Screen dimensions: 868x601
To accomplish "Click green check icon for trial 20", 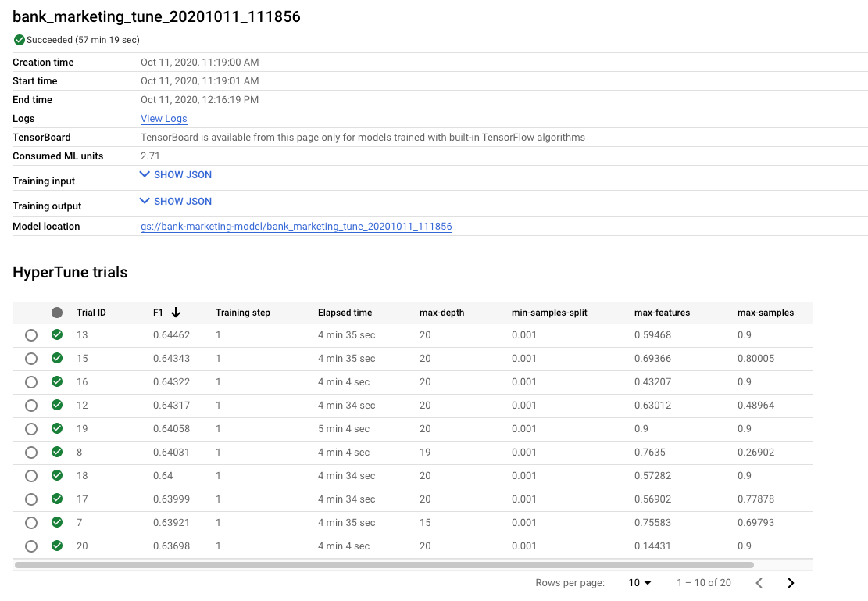I will (x=57, y=546).
